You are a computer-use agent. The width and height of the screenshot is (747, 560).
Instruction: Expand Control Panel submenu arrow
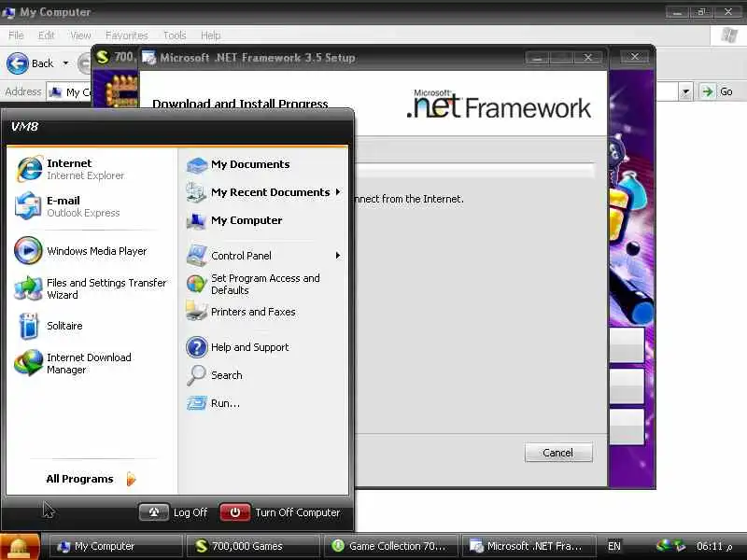[338, 255]
